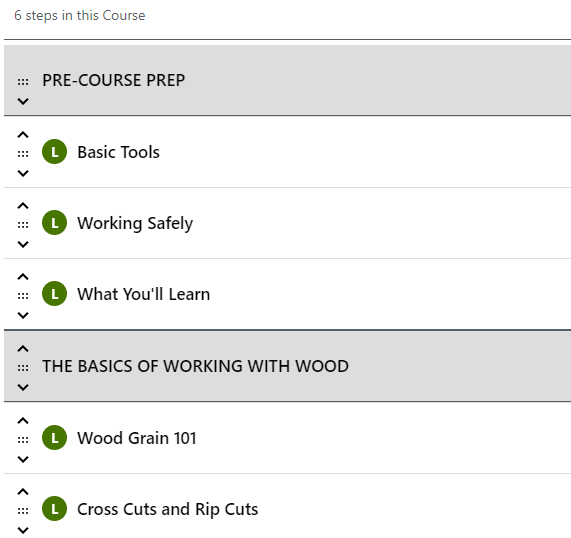Click the drag handle dots for Basic Tools

23,154
